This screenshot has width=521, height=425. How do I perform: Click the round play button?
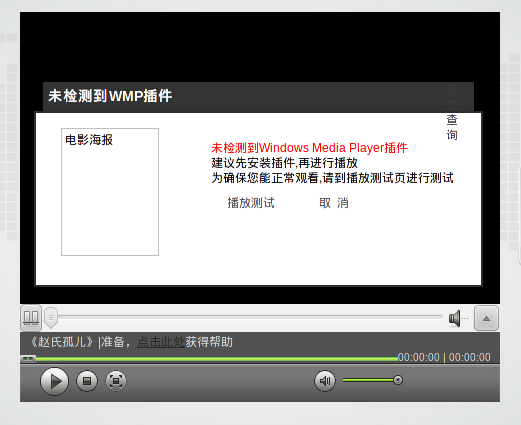point(54,381)
